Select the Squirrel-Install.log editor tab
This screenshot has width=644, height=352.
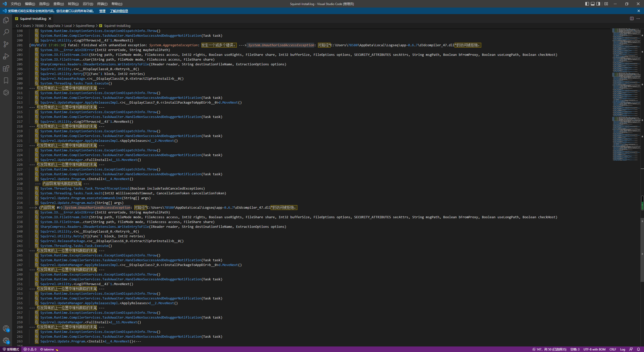click(33, 19)
